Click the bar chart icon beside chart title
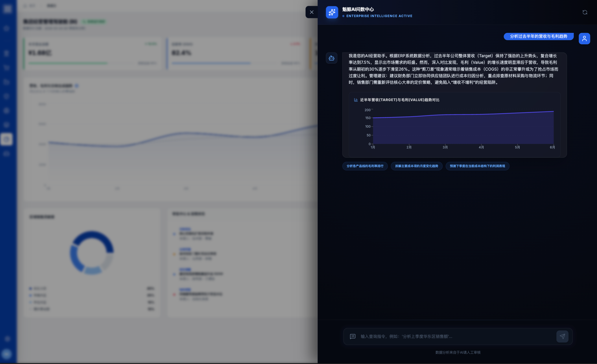Viewport: 597px width, 364px height. pyautogui.click(x=356, y=100)
